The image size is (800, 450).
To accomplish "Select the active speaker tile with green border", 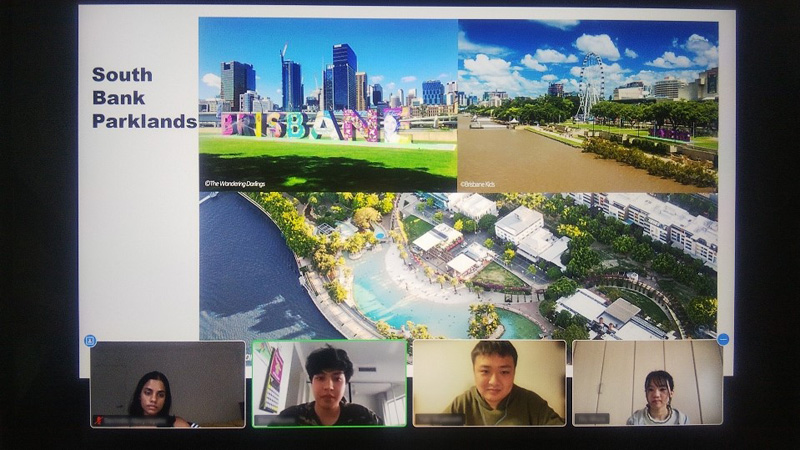I will pyautogui.click(x=329, y=383).
